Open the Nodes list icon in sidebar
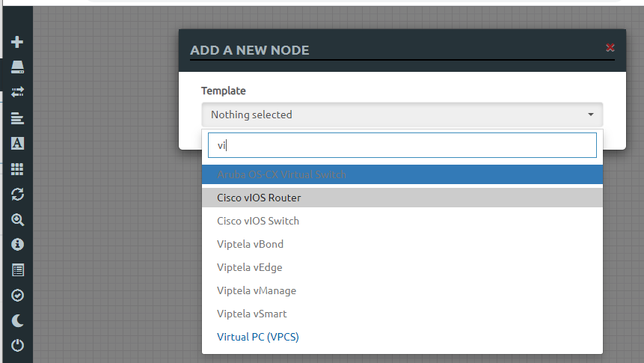 (17, 67)
